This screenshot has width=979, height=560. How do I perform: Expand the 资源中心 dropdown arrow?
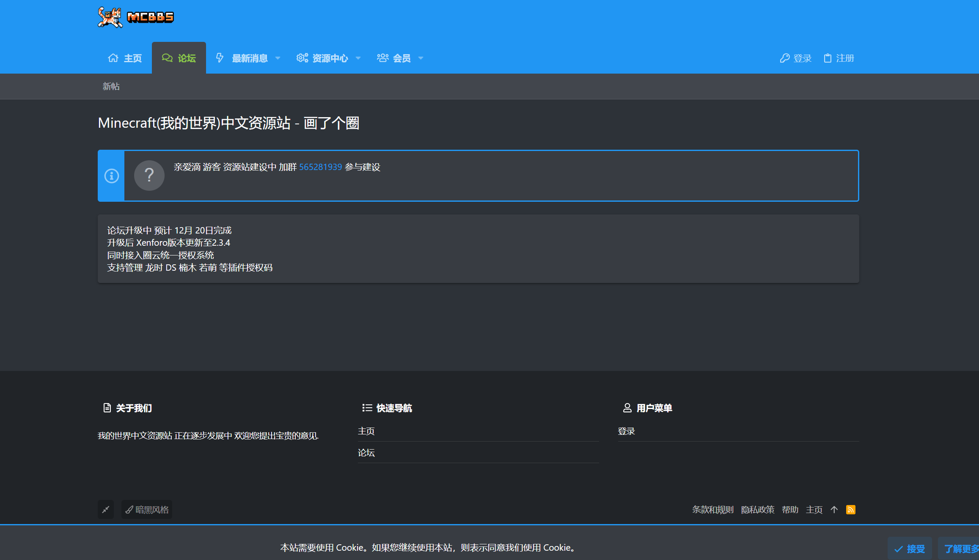[x=358, y=58]
